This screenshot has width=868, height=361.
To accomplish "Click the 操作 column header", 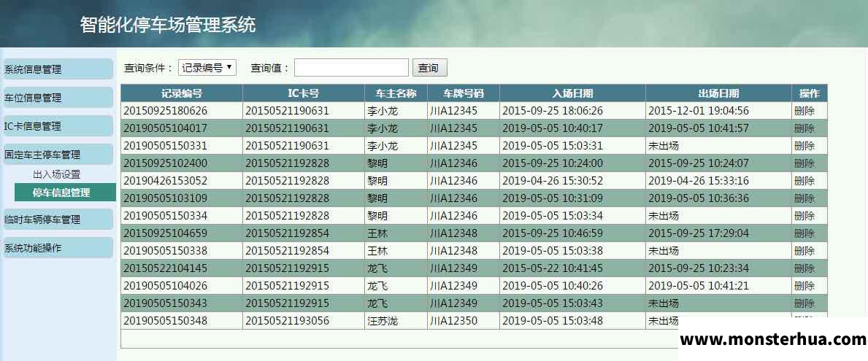I will tap(810, 93).
